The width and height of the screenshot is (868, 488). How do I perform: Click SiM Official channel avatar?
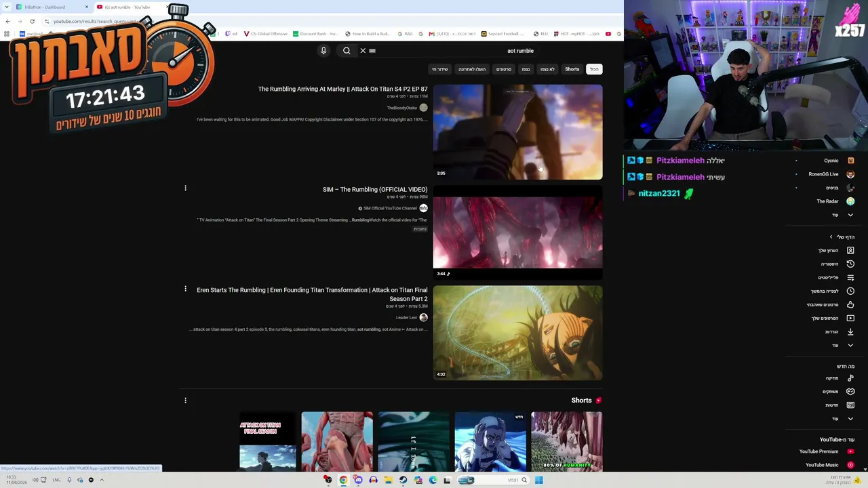pos(424,208)
